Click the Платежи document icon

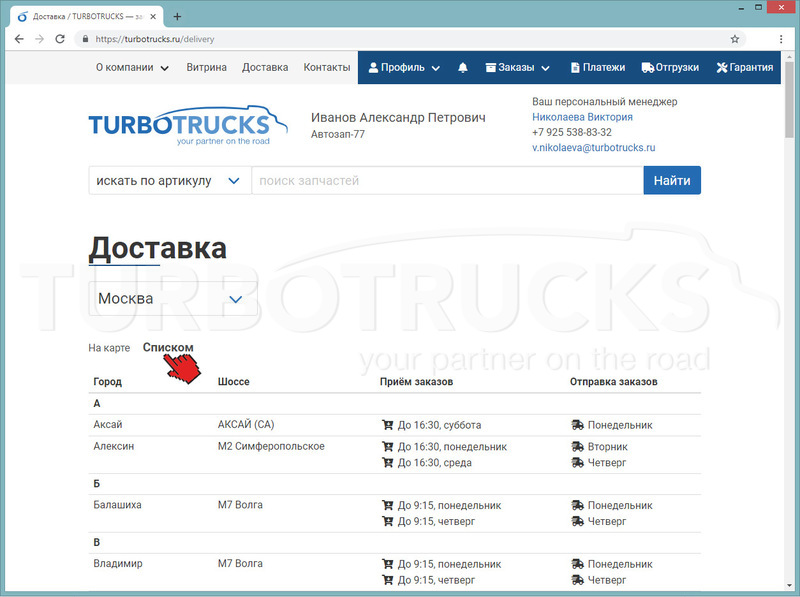click(x=575, y=67)
